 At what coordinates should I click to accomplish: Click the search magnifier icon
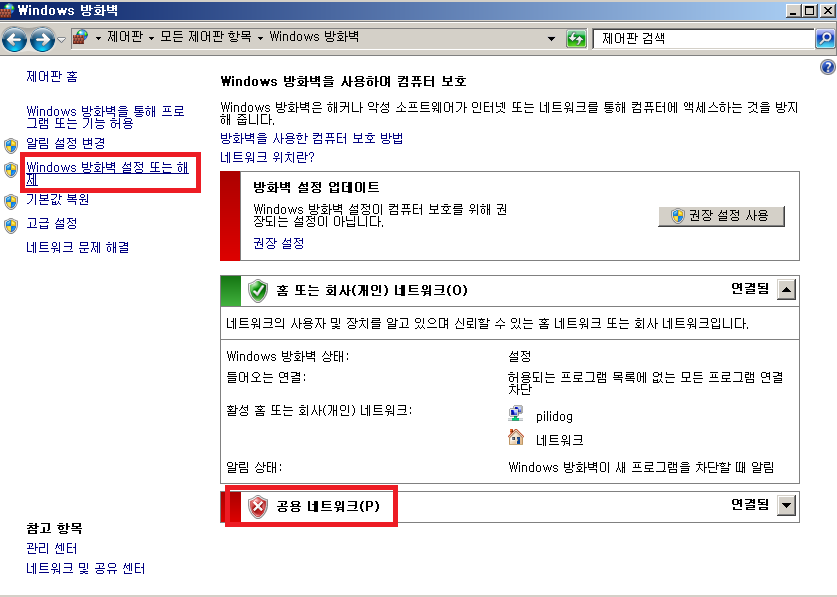825,38
